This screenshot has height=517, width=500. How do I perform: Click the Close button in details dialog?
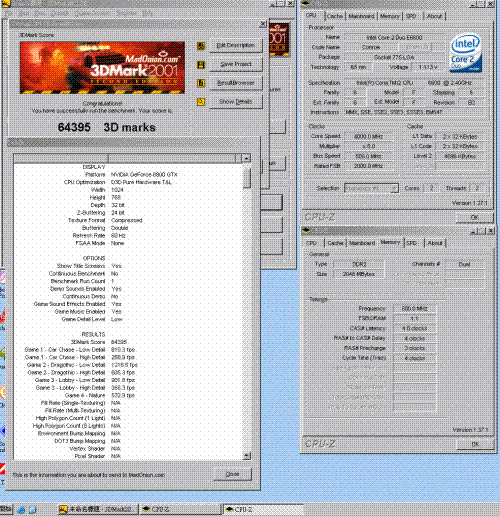pos(232,474)
